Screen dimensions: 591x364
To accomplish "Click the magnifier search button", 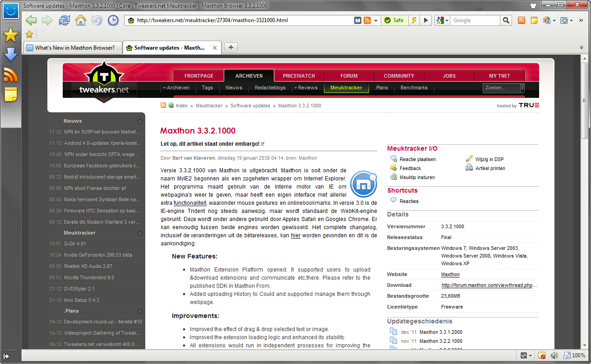I will tap(506, 20).
